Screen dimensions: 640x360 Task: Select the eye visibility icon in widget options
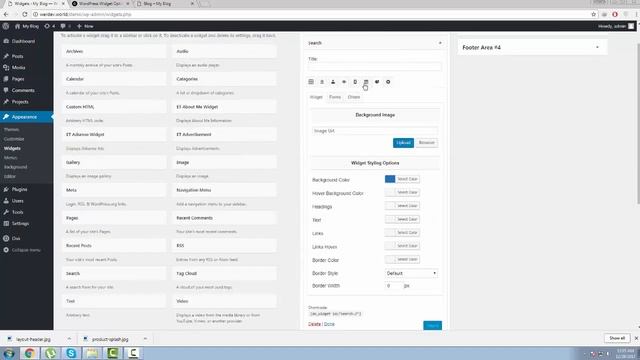coord(344,82)
